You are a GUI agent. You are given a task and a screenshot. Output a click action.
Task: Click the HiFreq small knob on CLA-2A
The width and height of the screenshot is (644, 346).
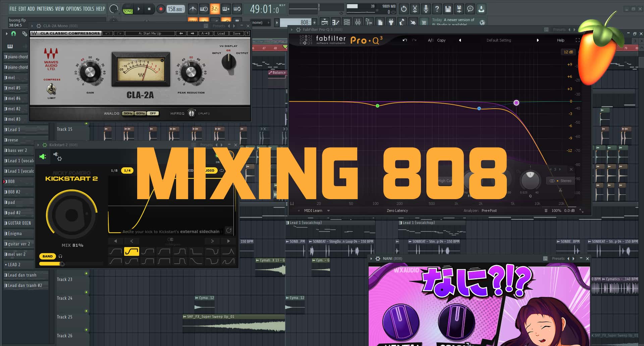point(192,113)
